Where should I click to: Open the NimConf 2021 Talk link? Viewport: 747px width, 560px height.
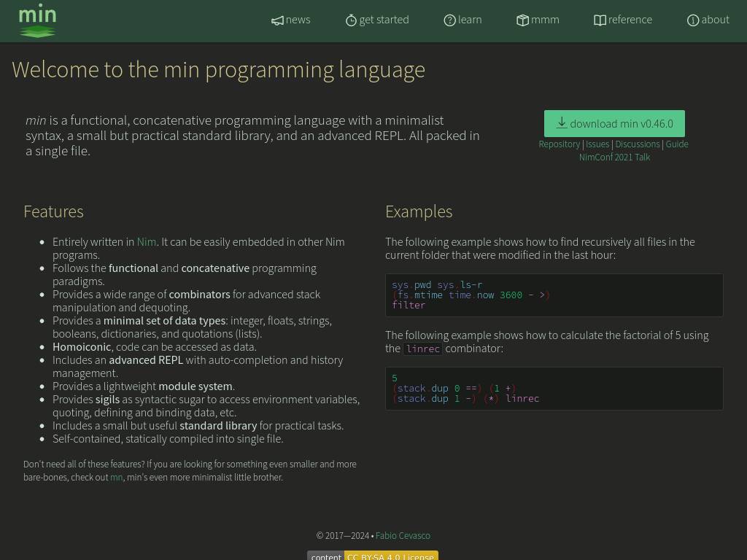click(614, 157)
